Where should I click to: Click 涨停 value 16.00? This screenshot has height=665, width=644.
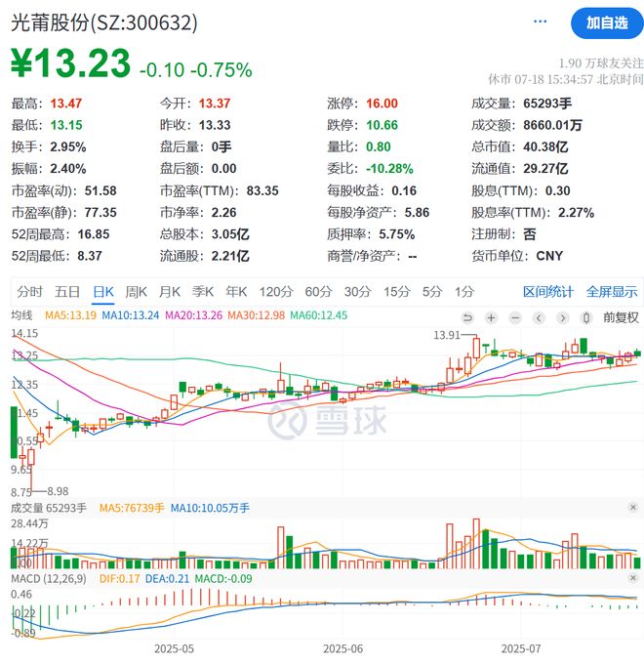[x=382, y=104]
